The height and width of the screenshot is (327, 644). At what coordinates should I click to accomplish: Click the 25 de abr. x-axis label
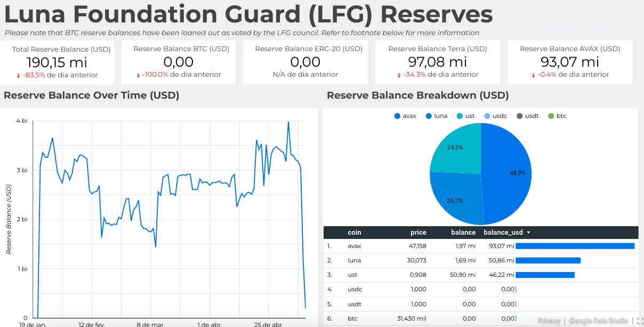(270, 324)
